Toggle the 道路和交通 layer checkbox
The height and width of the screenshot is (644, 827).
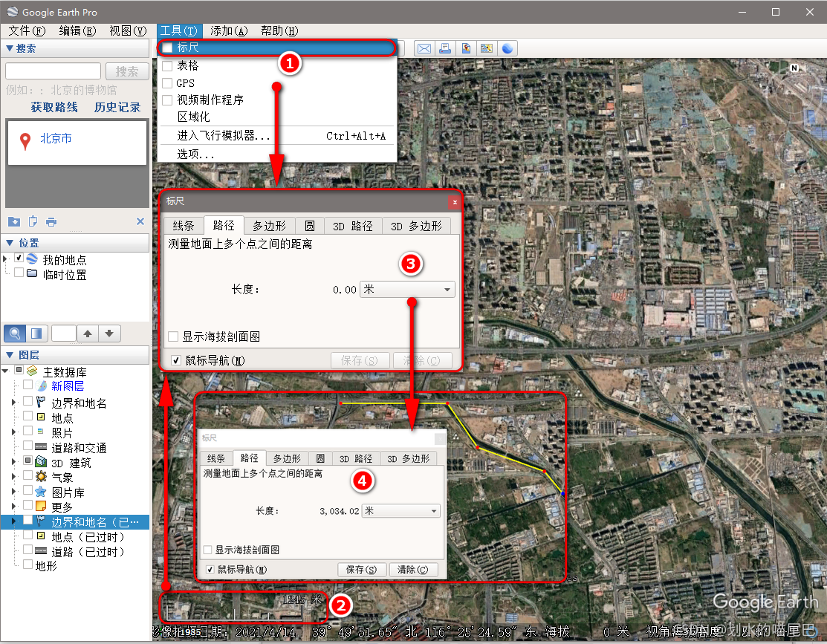tap(28, 446)
